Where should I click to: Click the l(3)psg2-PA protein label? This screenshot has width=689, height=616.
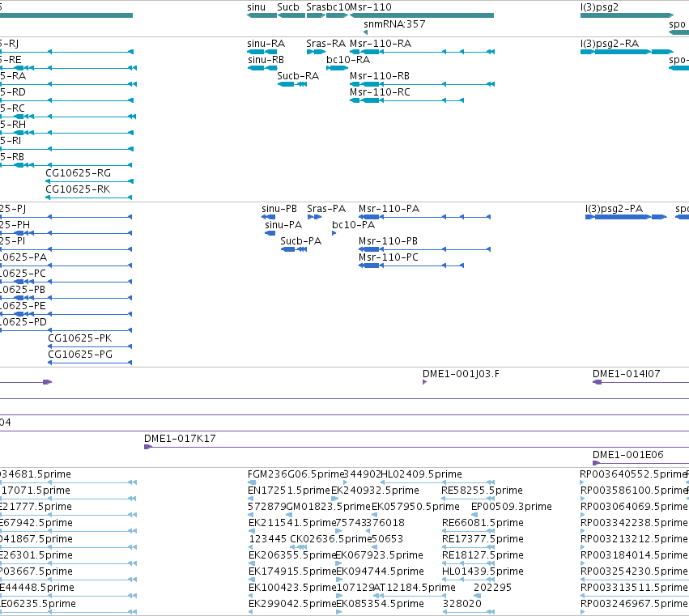point(614,209)
